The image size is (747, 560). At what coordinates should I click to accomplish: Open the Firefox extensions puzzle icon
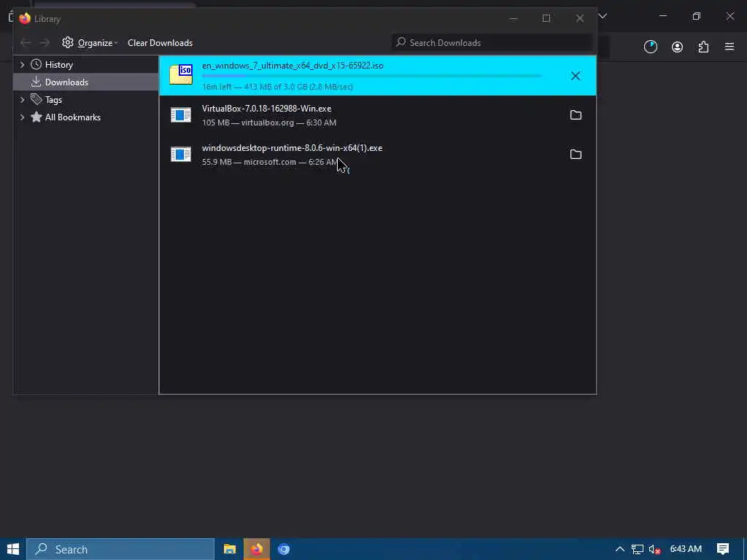[703, 47]
